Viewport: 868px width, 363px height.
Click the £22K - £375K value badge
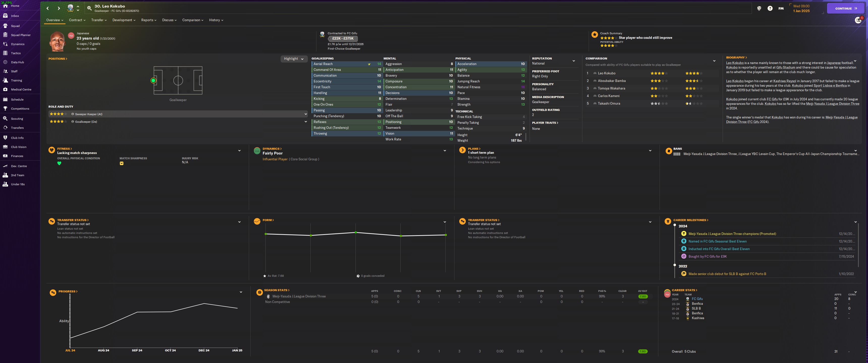point(343,39)
